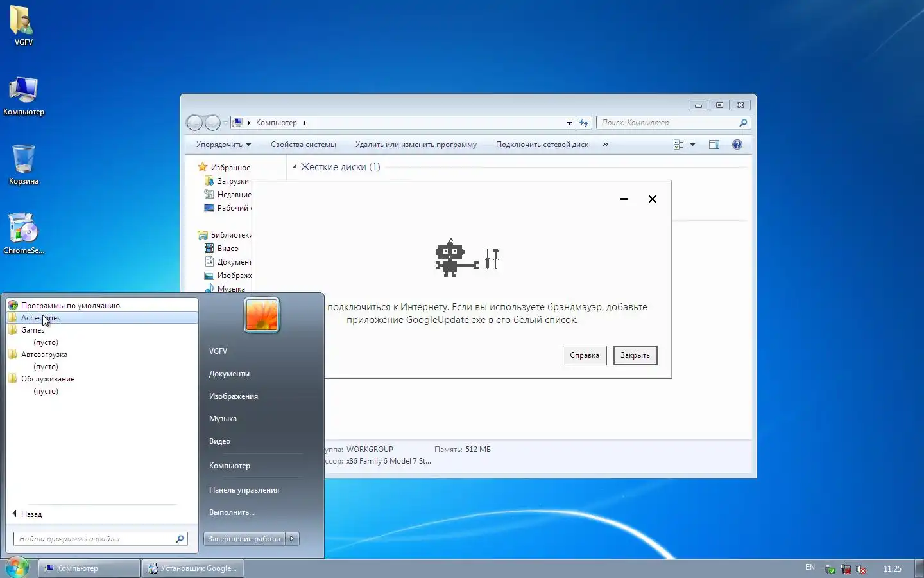
Task: Click the Explorer Back arrow button
Action: (194, 123)
